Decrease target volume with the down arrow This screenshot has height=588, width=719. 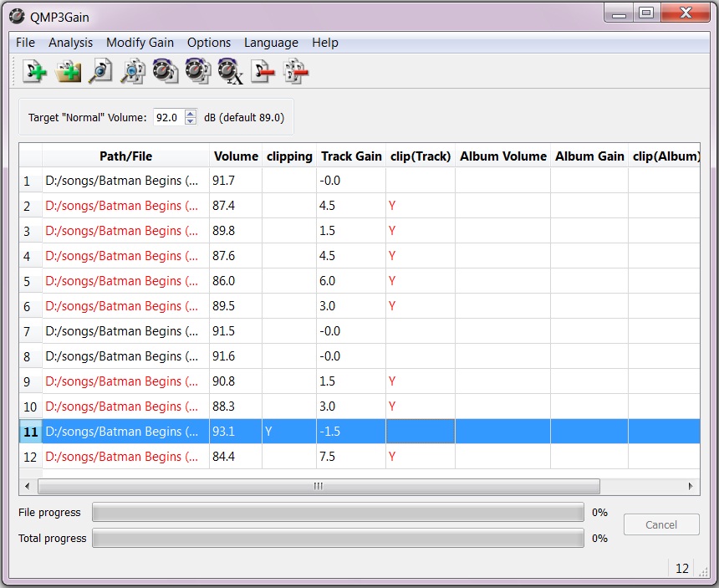click(x=191, y=121)
